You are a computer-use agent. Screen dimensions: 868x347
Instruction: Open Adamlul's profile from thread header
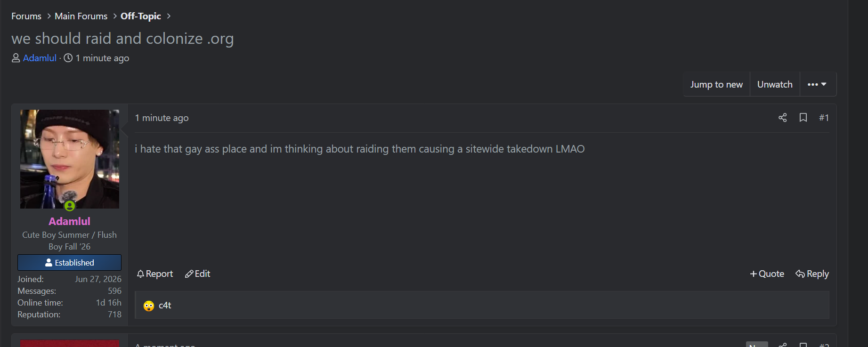(x=40, y=58)
